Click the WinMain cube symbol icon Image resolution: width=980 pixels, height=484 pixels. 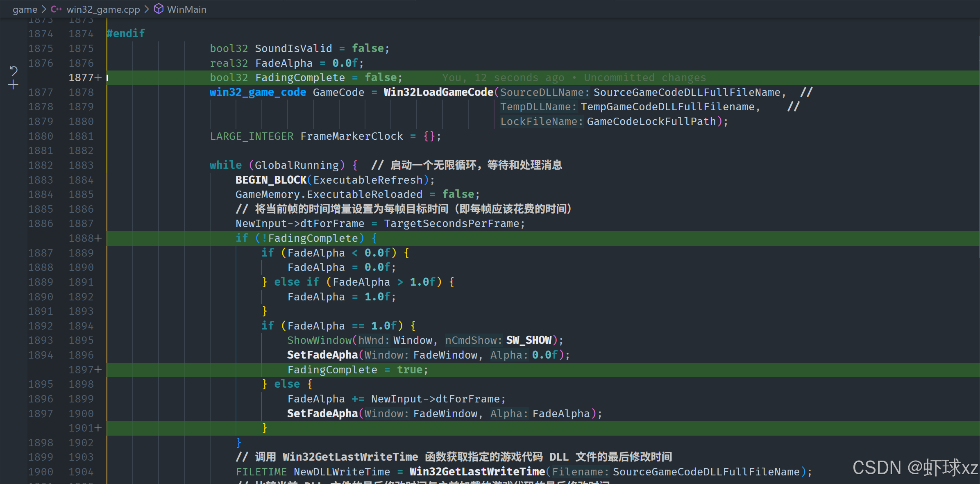click(x=159, y=9)
